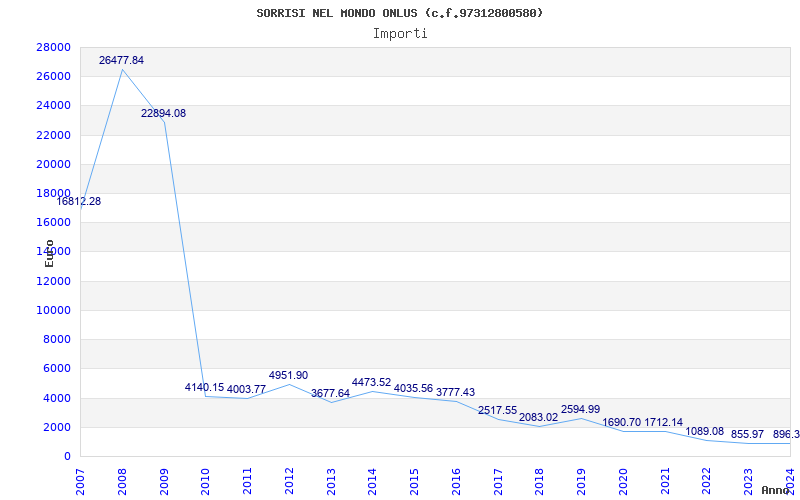800x500 pixels.
Task: Select the y-axis value 2000
Action: pyautogui.click(x=56, y=427)
